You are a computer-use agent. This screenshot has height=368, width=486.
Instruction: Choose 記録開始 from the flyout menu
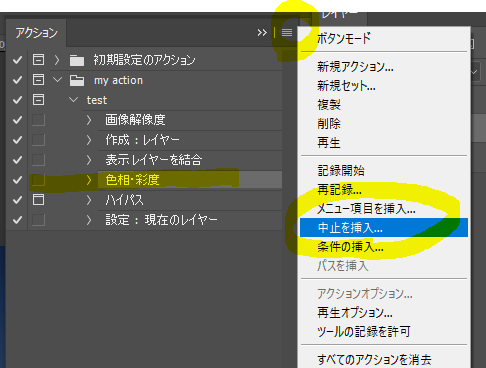(384, 171)
